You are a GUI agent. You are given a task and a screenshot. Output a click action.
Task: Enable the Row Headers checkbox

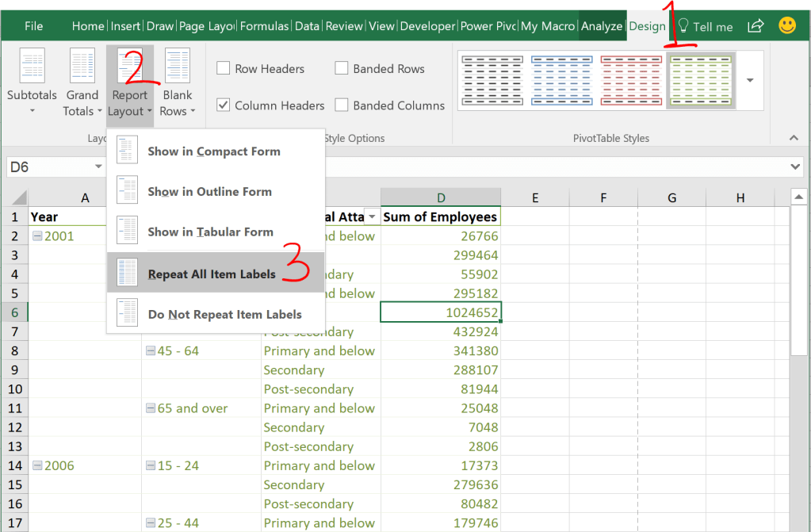tap(223, 68)
